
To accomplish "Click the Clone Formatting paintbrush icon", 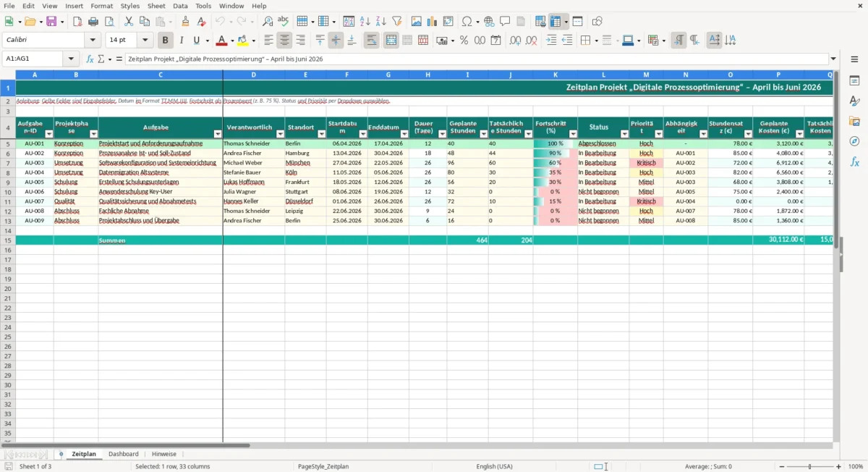I will (x=185, y=22).
